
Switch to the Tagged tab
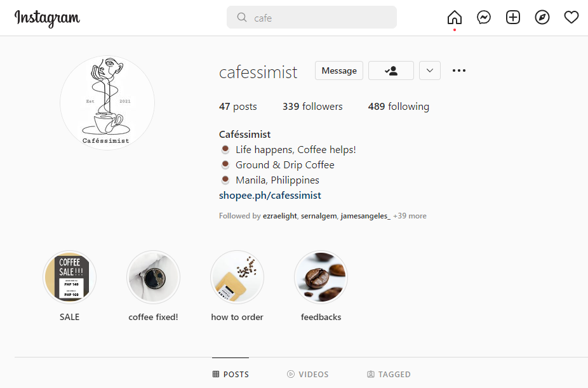pyautogui.click(x=389, y=374)
